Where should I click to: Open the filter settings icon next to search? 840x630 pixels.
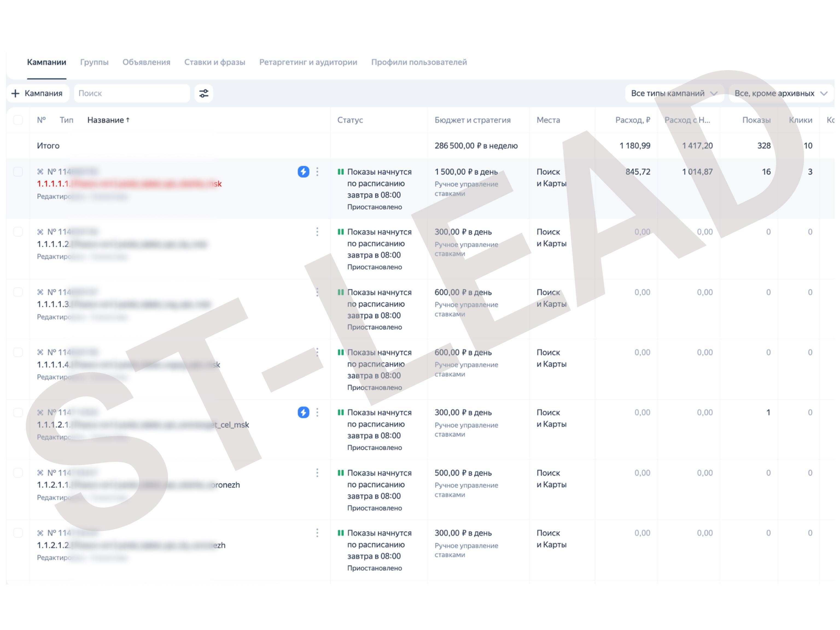[203, 94]
